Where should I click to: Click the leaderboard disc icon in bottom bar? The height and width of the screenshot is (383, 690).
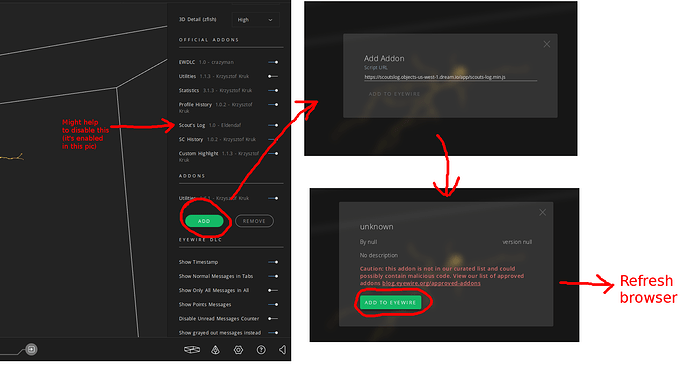[191, 350]
